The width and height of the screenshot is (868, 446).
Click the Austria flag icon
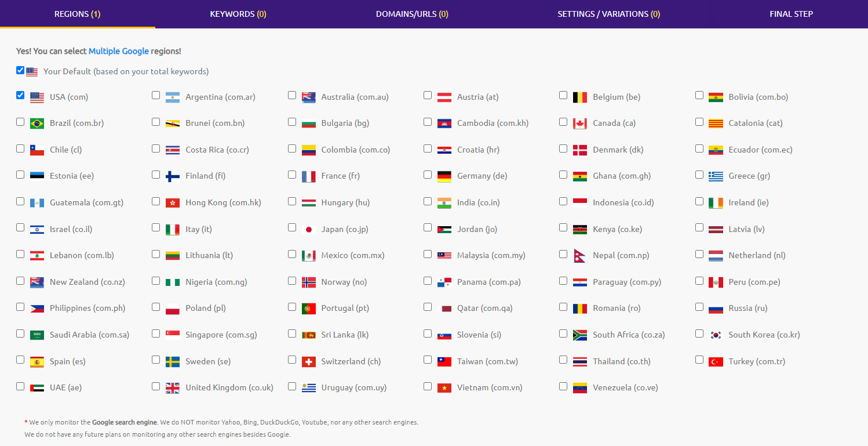[x=444, y=97]
